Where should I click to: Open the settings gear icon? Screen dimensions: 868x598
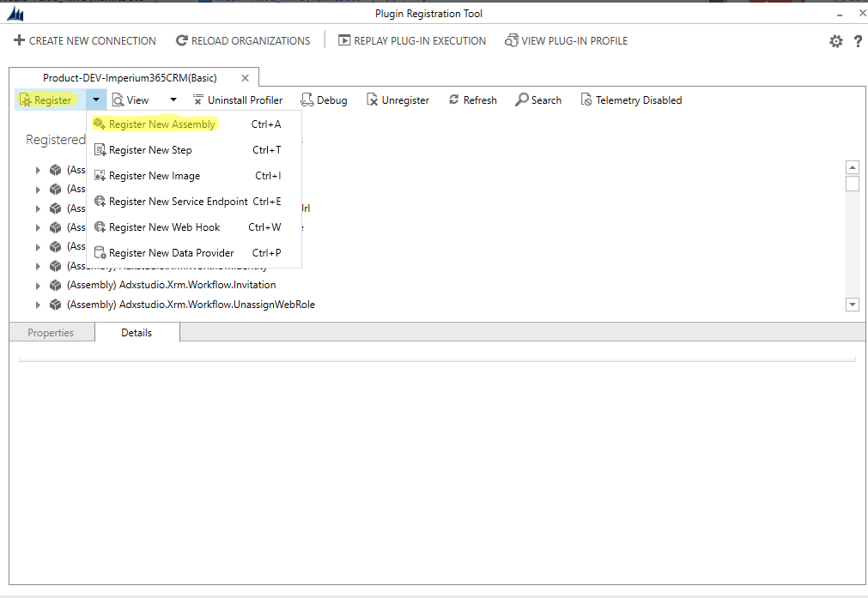click(835, 40)
